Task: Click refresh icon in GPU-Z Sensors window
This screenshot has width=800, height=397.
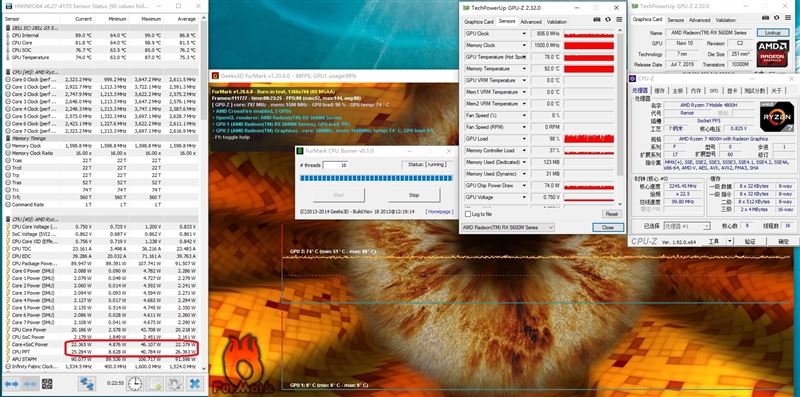Action: (608, 20)
